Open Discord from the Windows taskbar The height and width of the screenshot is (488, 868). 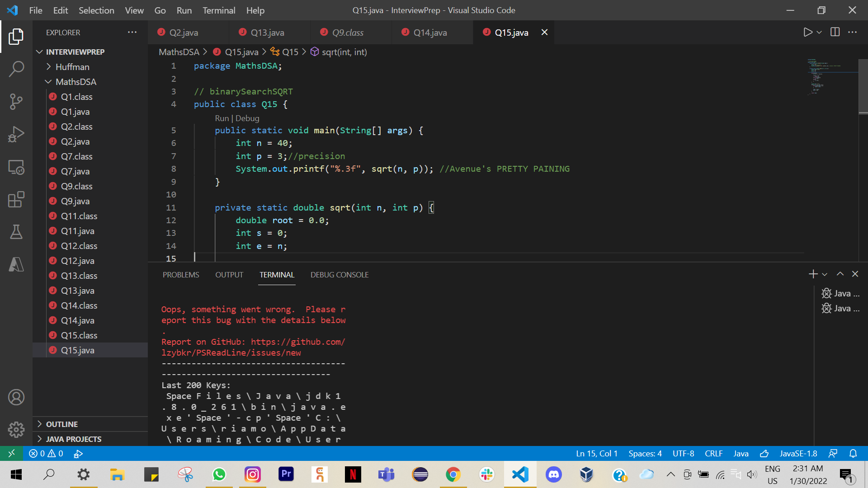tap(553, 474)
